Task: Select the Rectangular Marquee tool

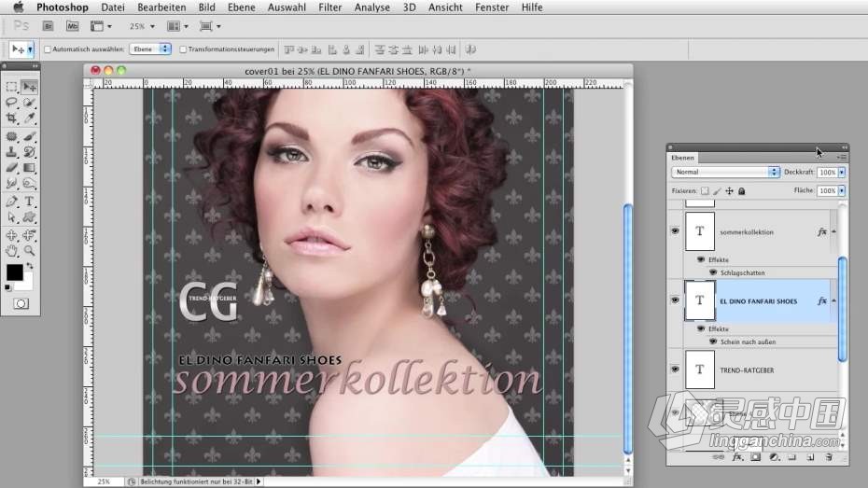Action: 11,87
